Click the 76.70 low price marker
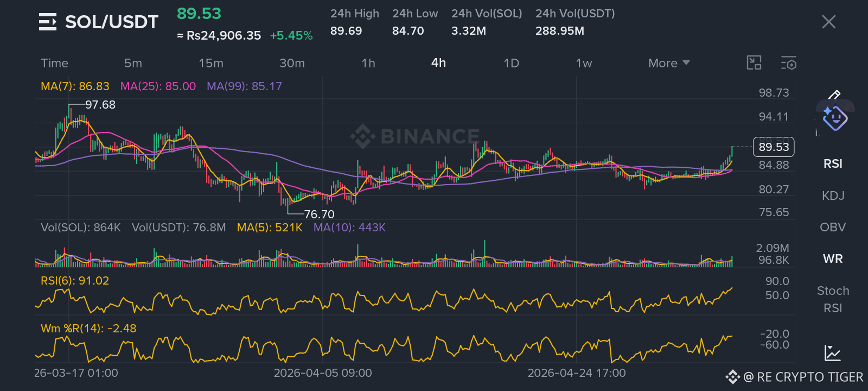The width and height of the screenshot is (868, 391). (x=319, y=215)
